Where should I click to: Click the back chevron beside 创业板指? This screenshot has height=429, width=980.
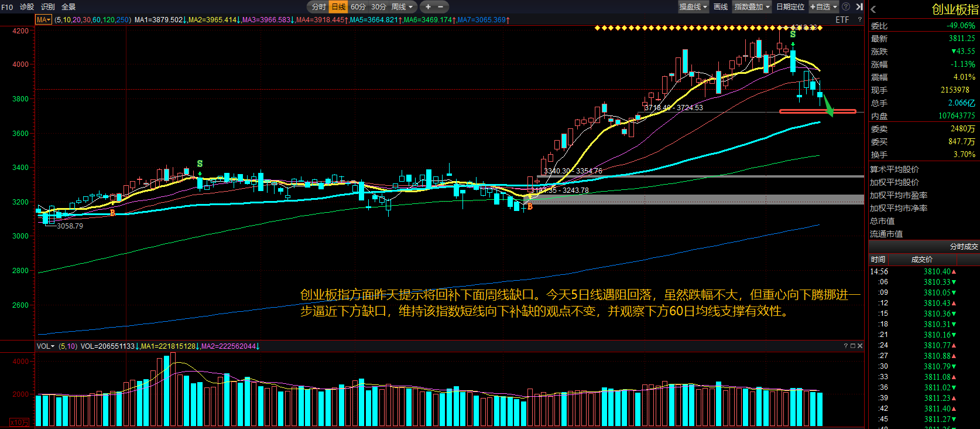pyautogui.click(x=873, y=9)
